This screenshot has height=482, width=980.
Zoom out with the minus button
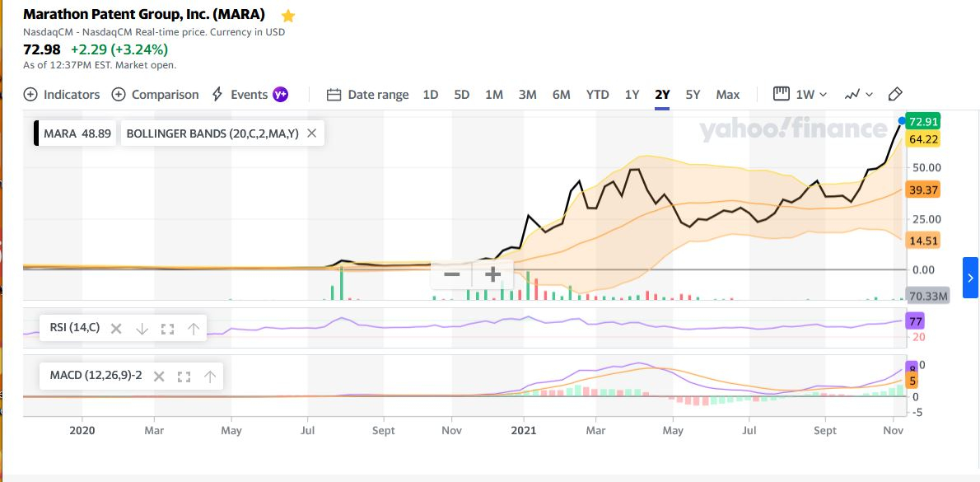pyautogui.click(x=452, y=274)
